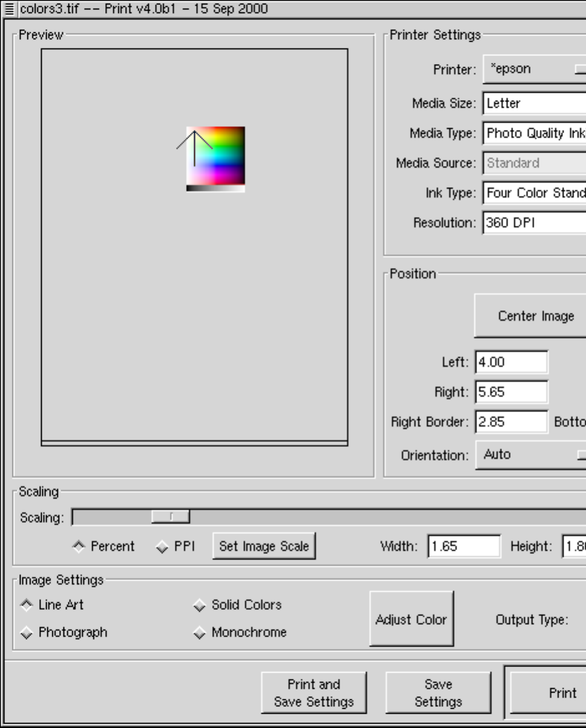Click the Print and Save Settings button
Screen dimensions: 586x728
click(x=314, y=693)
